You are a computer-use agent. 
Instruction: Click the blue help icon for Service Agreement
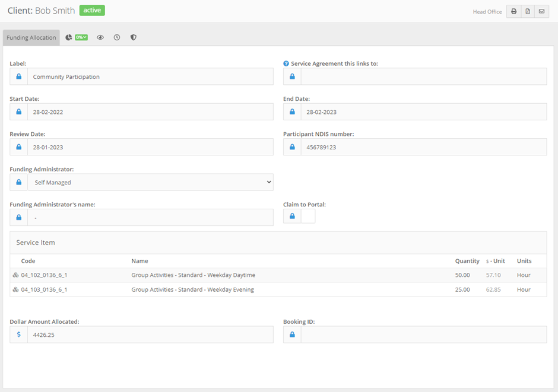pos(286,63)
